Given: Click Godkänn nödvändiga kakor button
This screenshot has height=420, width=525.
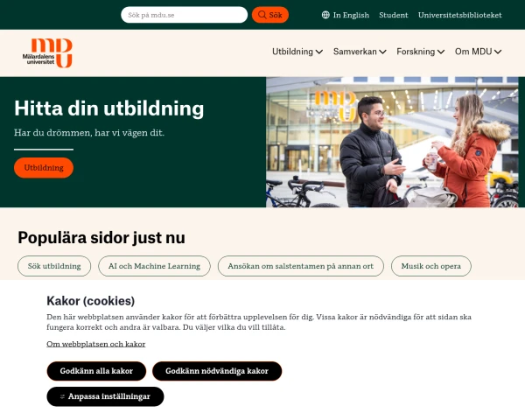Looking at the screenshot, I should point(217,371).
